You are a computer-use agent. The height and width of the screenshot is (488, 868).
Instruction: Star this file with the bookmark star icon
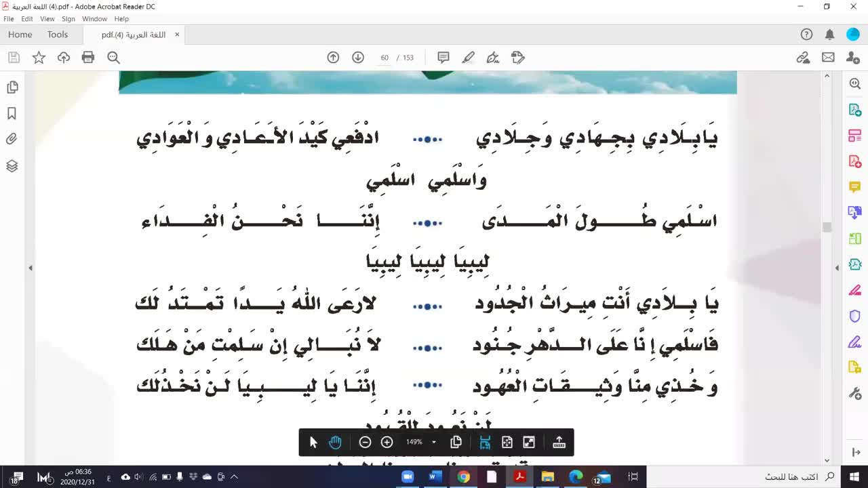coord(39,58)
